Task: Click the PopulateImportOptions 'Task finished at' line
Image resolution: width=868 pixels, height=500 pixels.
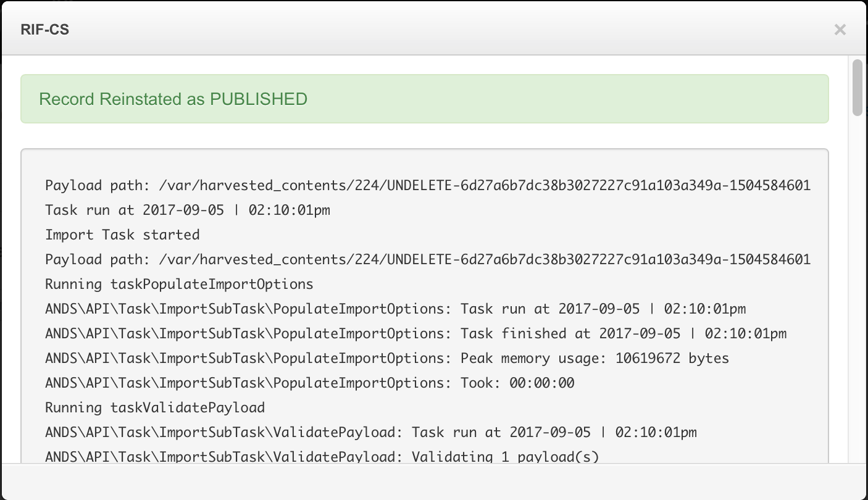Action: coord(415,333)
